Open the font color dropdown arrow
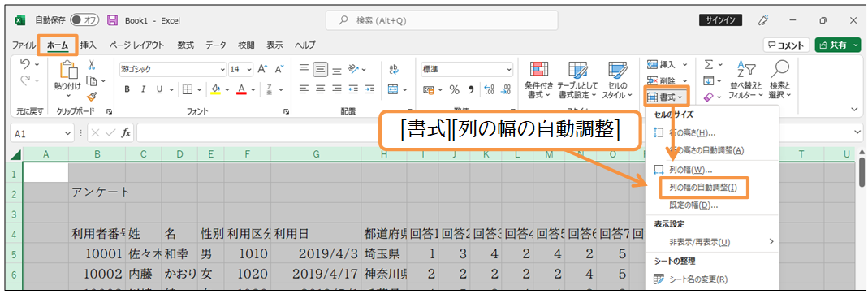868x294 pixels. tap(253, 89)
